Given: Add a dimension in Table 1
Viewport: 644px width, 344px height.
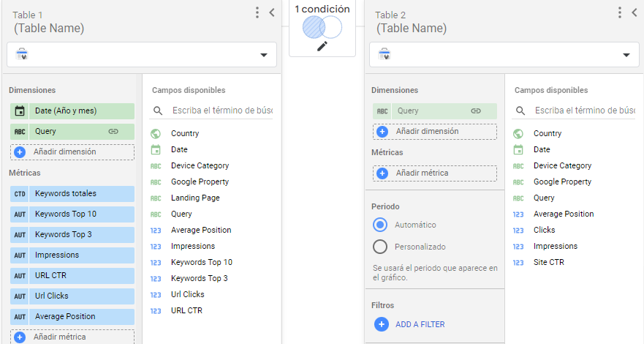Looking at the screenshot, I should [x=72, y=152].
